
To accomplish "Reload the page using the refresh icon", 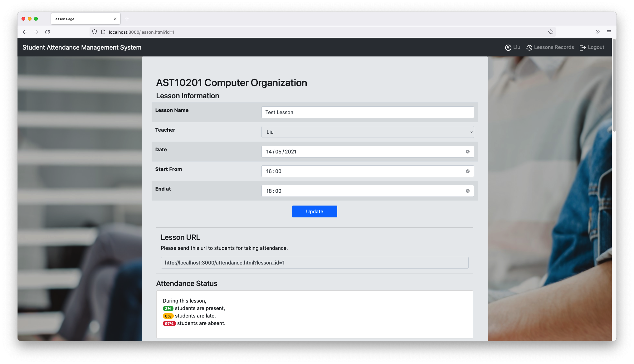I will click(x=47, y=32).
